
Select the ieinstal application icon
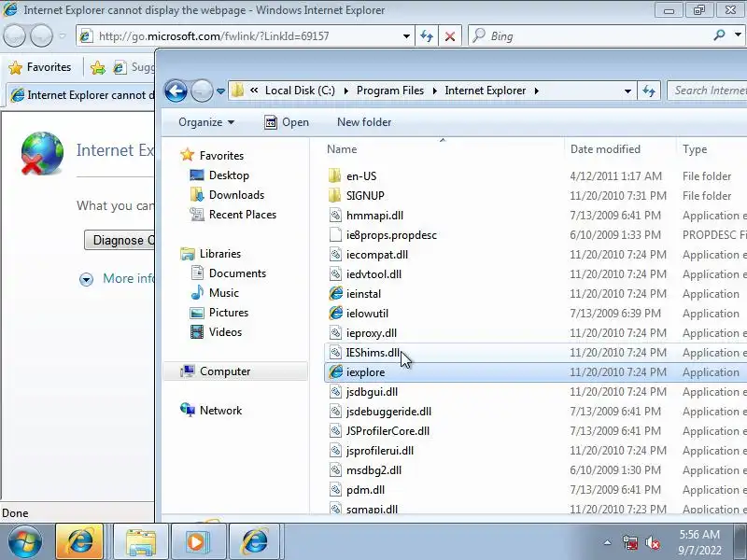[x=335, y=293]
